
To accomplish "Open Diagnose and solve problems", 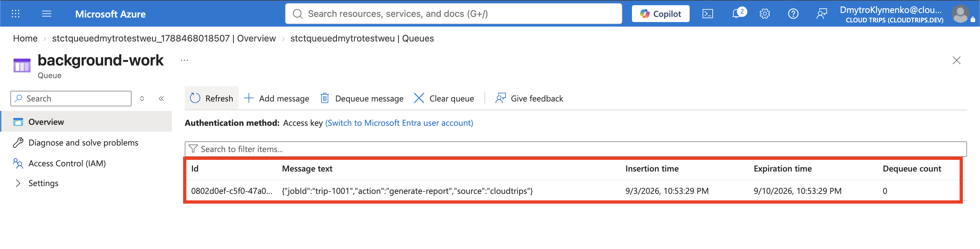I will [x=83, y=143].
